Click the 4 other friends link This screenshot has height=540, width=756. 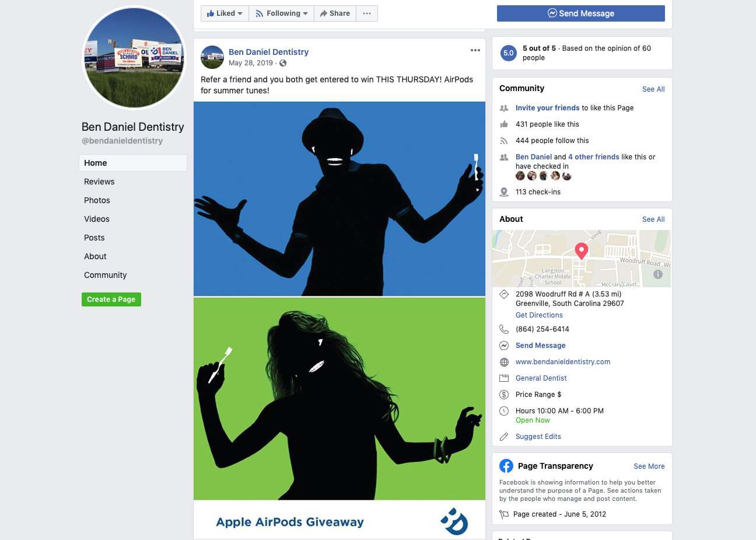(594, 157)
